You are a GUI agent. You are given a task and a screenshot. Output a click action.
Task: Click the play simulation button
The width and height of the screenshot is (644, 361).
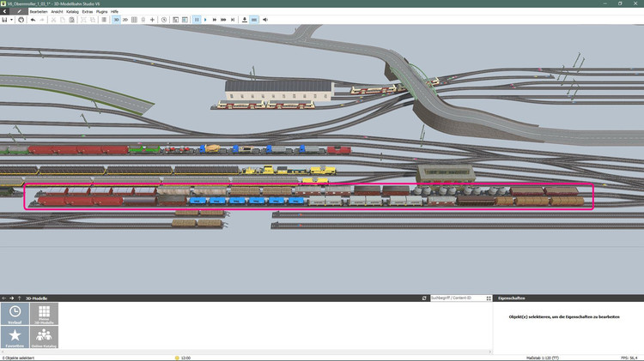click(205, 19)
